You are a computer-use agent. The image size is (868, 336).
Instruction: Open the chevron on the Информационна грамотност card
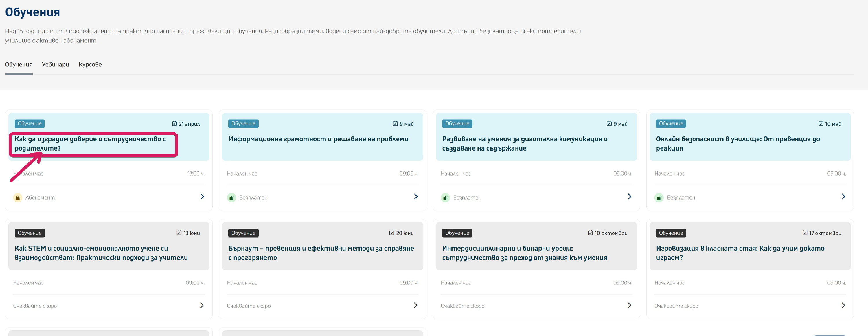(x=415, y=197)
